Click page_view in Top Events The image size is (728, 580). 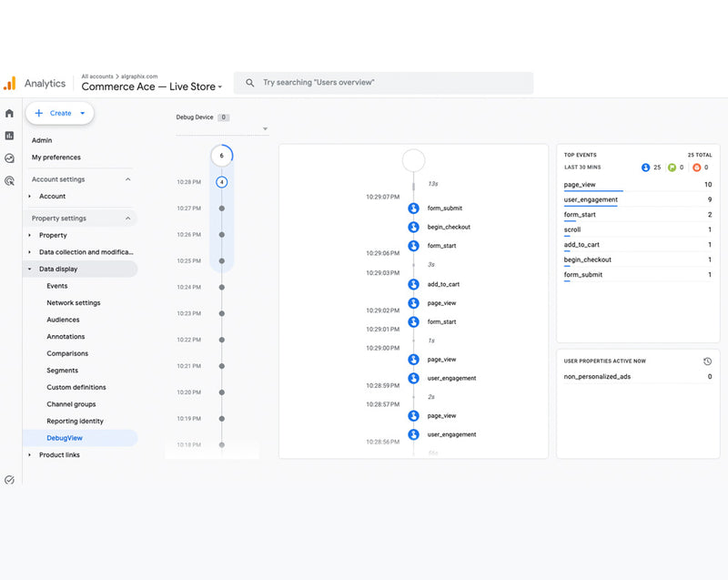580,185
